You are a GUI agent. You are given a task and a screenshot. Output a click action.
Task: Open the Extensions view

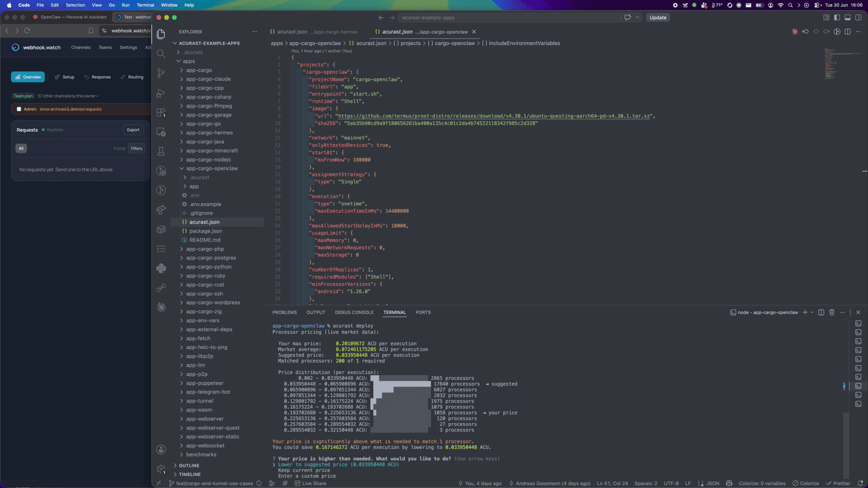161,112
